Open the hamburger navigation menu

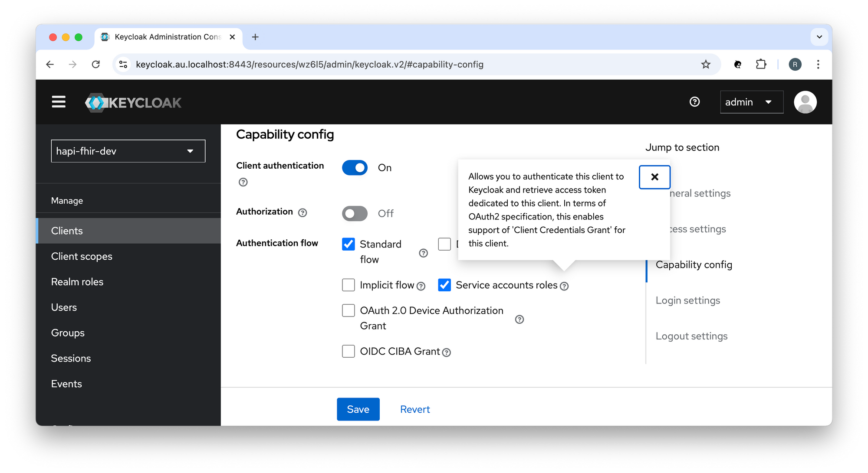(59, 102)
